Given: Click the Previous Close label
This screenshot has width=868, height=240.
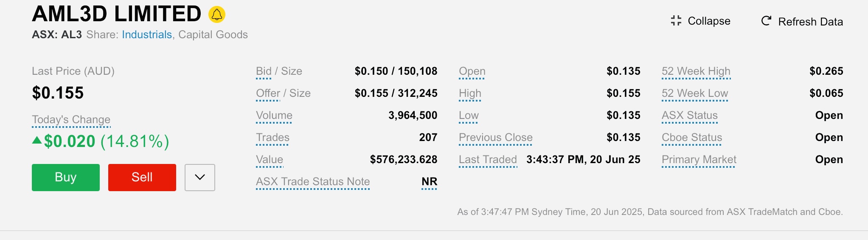Looking at the screenshot, I should [496, 138].
